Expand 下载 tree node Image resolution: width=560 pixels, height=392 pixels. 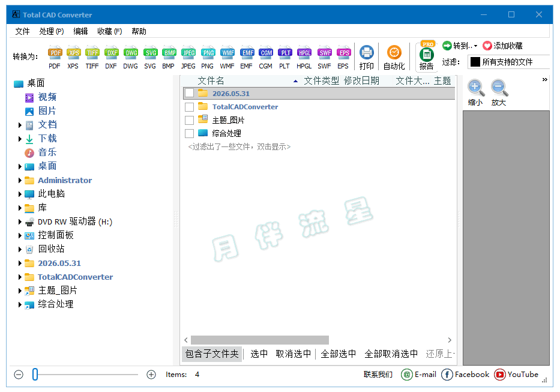[x=20, y=139]
